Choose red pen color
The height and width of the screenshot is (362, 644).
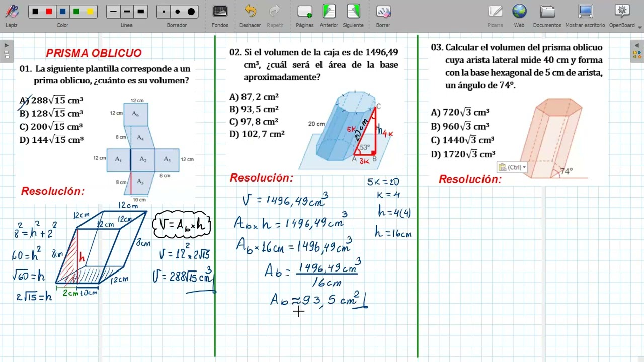point(49,12)
